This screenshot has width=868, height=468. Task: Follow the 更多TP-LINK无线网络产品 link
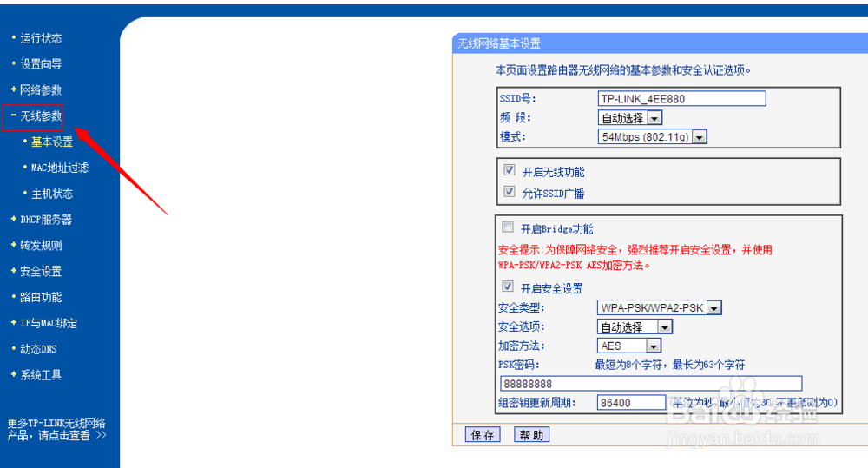point(56,429)
